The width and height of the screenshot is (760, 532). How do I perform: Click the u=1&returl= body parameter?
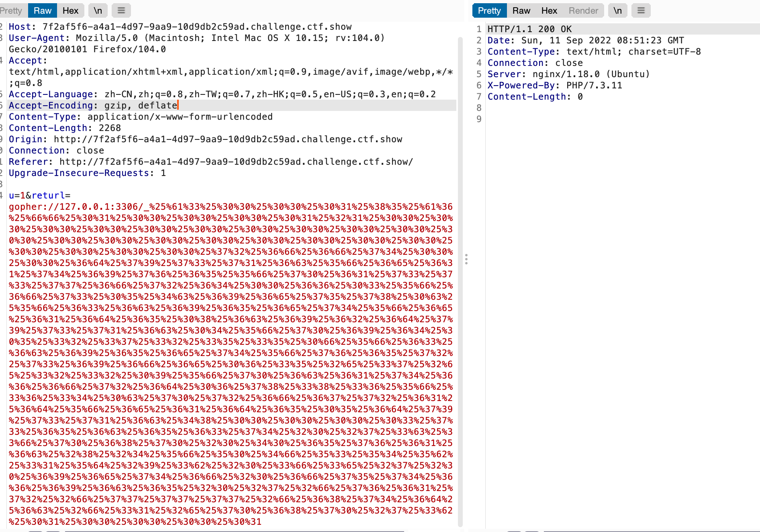pos(39,196)
